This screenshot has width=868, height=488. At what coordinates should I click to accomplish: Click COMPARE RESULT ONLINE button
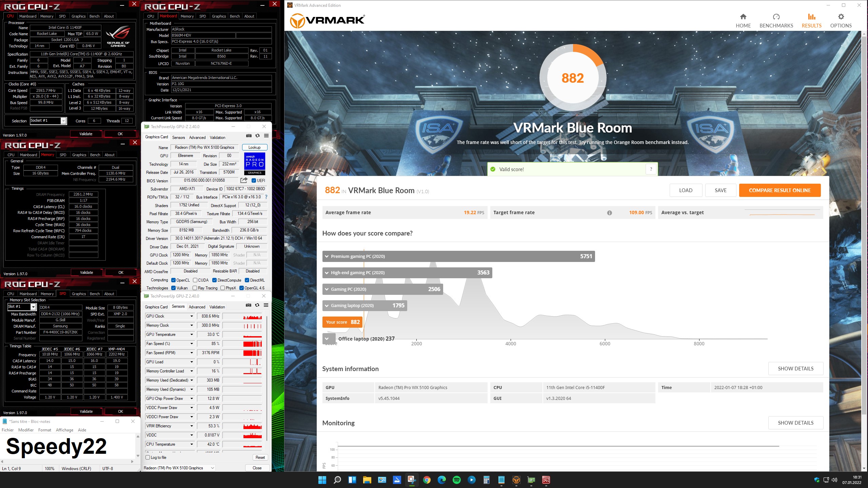click(780, 190)
